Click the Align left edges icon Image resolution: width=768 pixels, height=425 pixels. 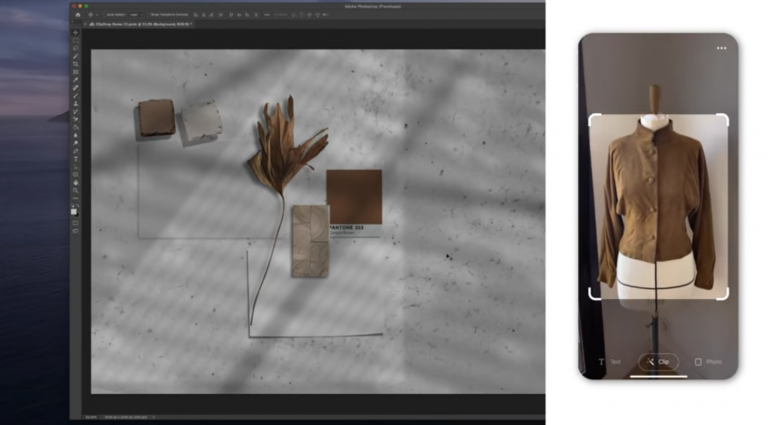click(195, 15)
